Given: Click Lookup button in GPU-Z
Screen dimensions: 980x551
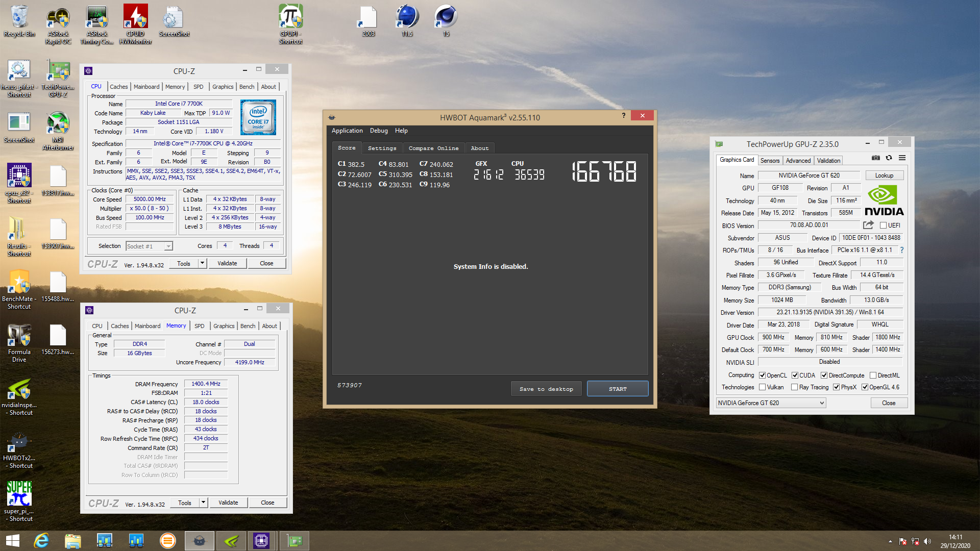Looking at the screenshot, I should tap(884, 176).
